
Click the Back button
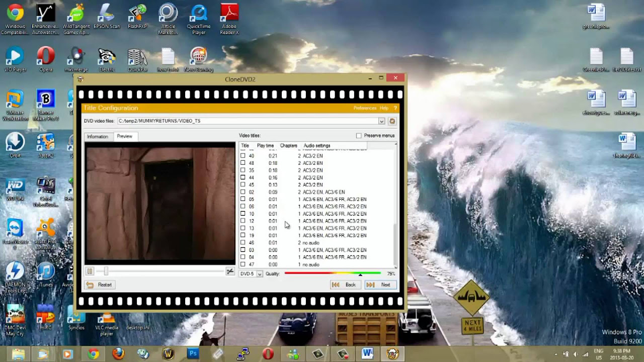click(x=345, y=285)
